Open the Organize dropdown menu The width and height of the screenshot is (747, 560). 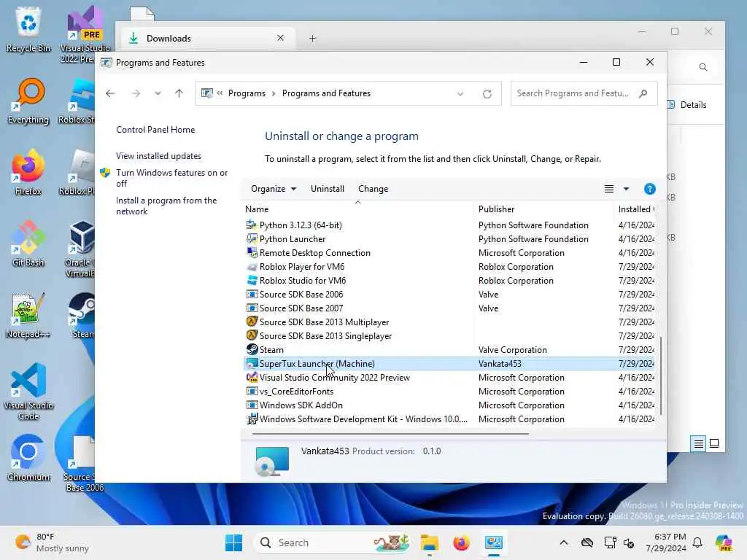274,189
